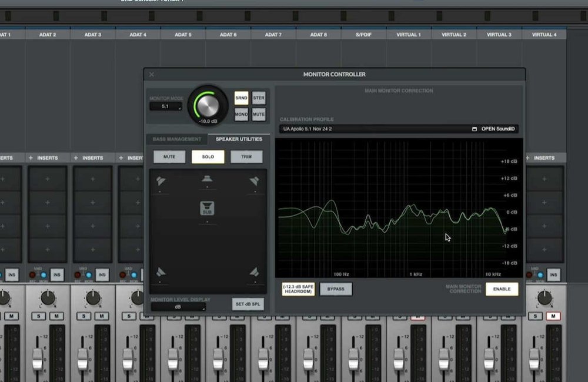Switch to the Bass Management tab

(178, 139)
